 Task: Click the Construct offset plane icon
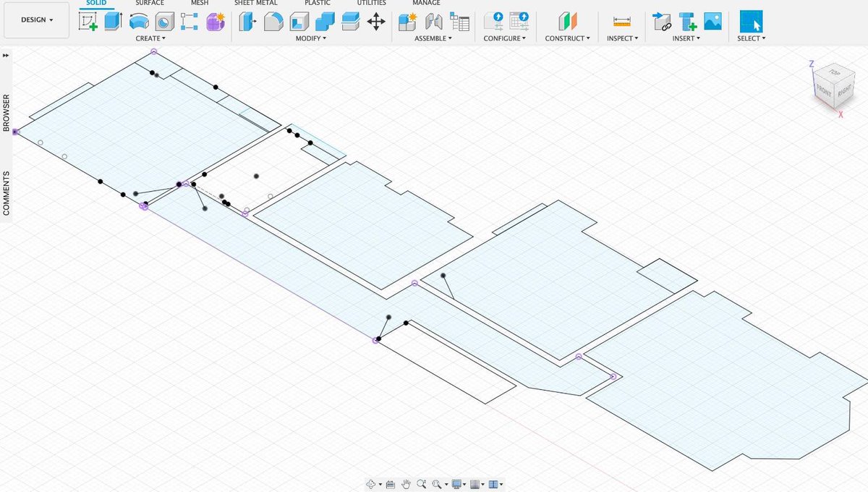pos(567,21)
